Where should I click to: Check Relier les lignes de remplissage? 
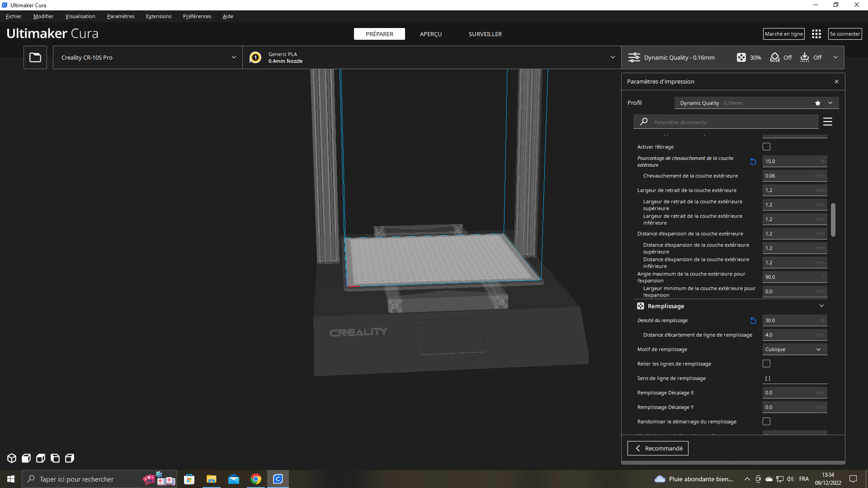(766, 364)
